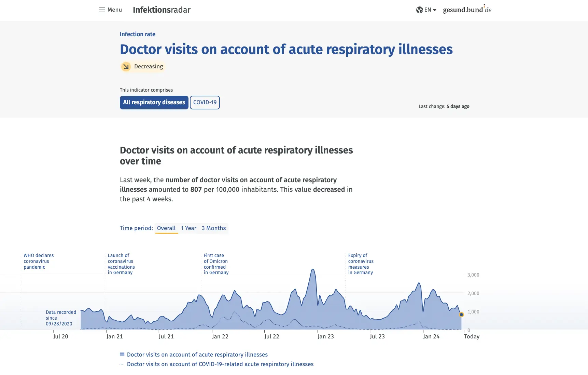Click the acute respiratory illnesses legend label
588x375 pixels.
(197, 354)
